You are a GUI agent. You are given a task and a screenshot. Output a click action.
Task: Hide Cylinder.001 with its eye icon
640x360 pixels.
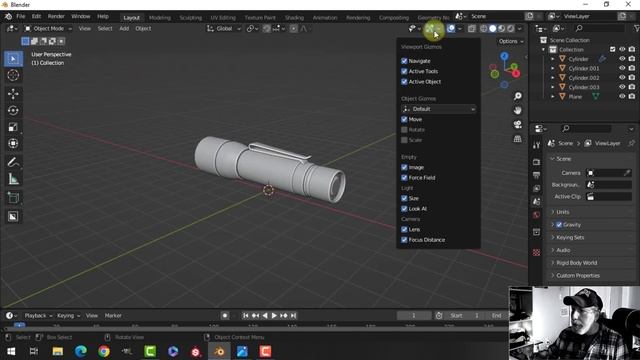point(622,69)
